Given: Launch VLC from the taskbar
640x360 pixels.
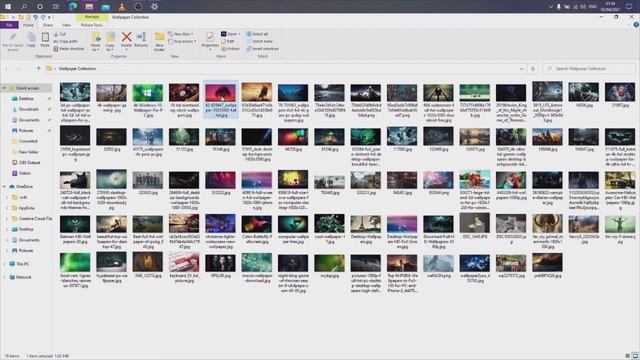Looking at the screenshot, I should [122, 7].
